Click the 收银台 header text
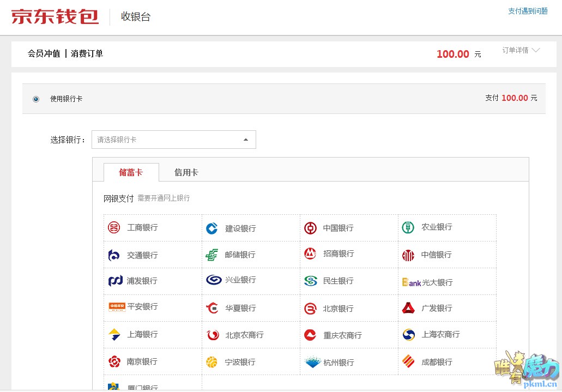Screen dimensions: 562x392 point(136,16)
